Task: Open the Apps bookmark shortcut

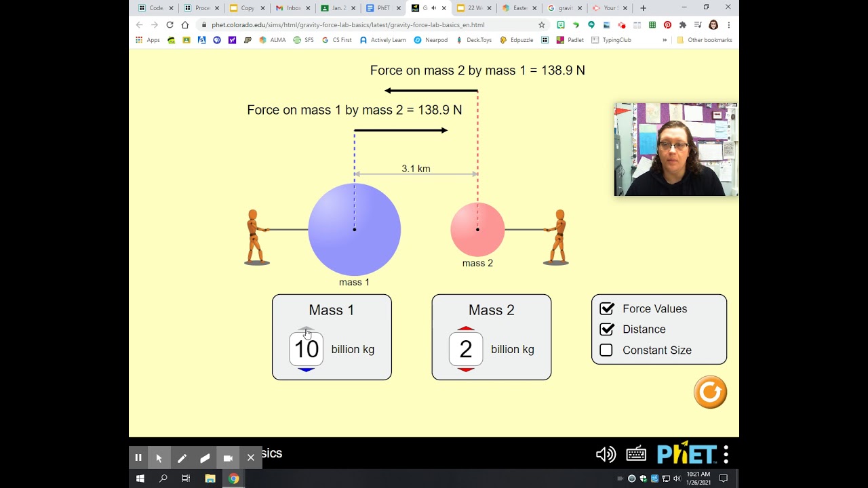Action: point(148,40)
